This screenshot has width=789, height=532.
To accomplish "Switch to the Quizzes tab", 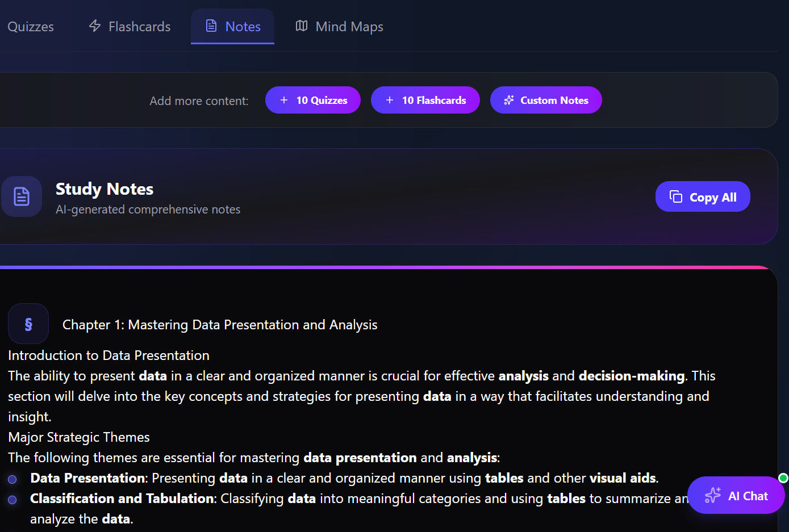I will [x=31, y=26].
